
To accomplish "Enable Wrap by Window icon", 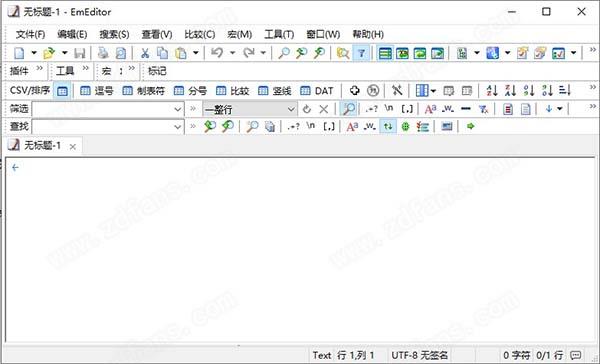I will click(420, 53).
